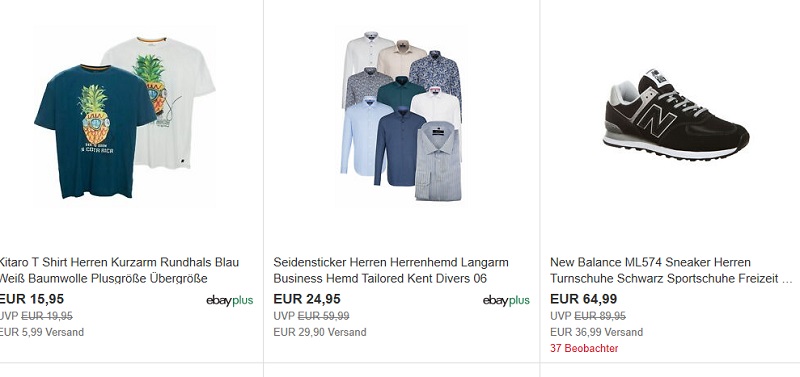Click the blue pineapple T-shirt in image
The height and width of the screenshot is (377, 800).
click(x=95, y=132)
